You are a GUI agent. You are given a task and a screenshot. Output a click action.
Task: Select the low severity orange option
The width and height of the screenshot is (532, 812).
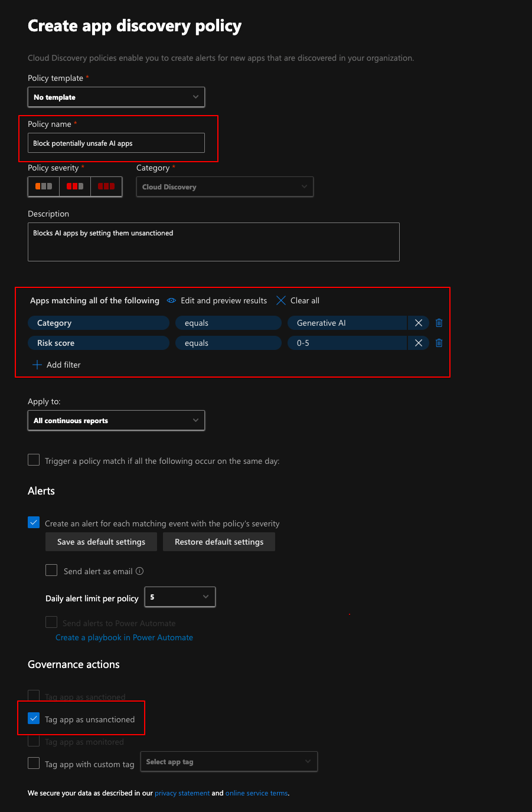(x=44, y=186)
